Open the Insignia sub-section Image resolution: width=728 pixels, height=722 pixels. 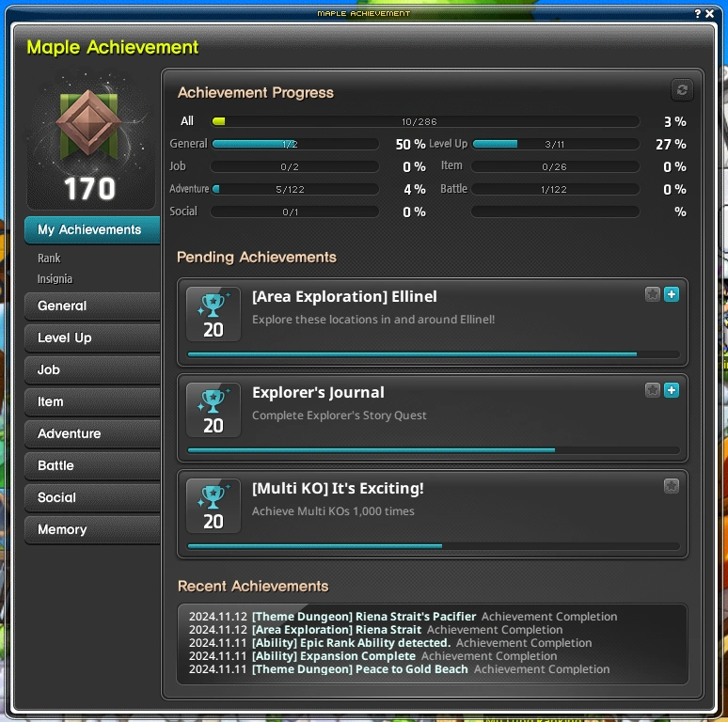[x=55, y=279]
